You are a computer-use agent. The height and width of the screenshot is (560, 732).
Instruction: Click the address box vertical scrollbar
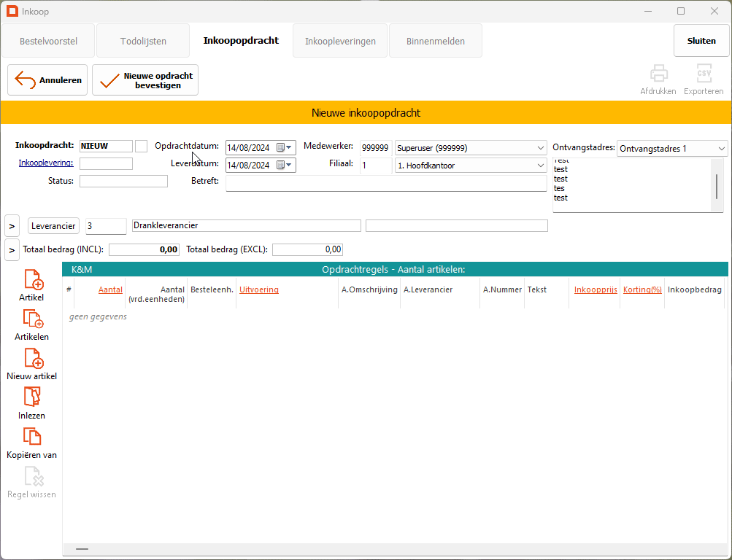coord(717,186)
